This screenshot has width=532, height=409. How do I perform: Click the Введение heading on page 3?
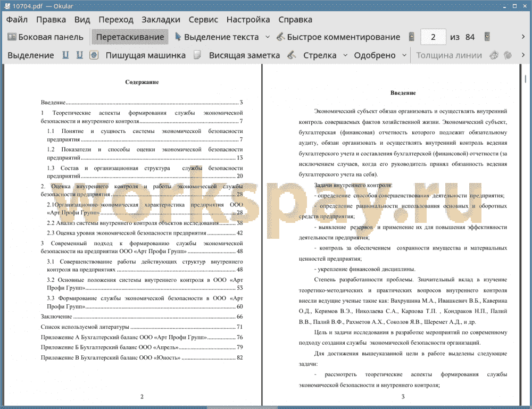click(x=403, y=93)
